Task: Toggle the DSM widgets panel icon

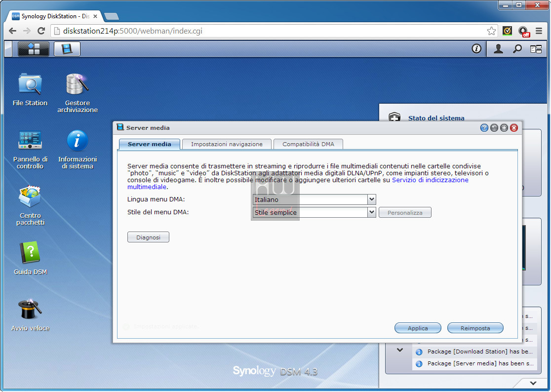Action: [x=536, y=49]
